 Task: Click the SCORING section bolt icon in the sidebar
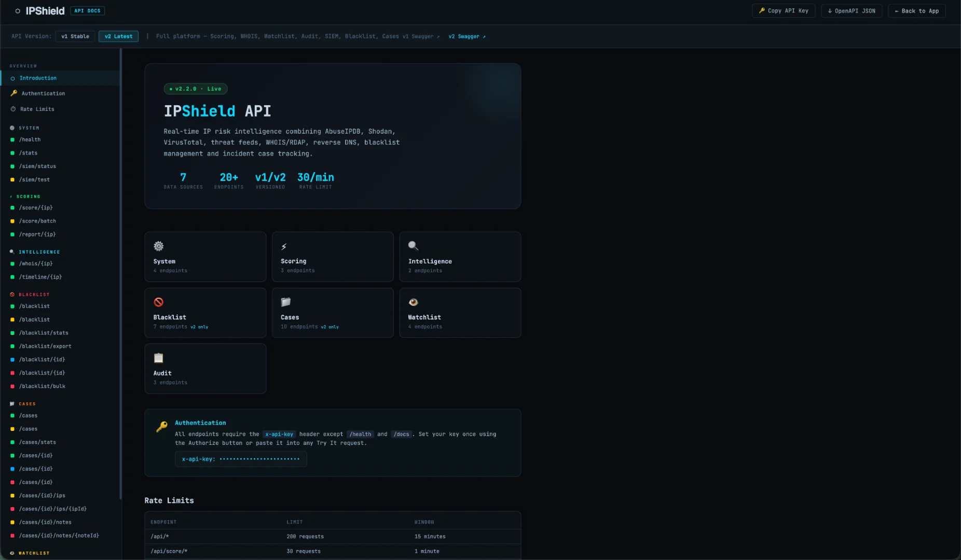(x=11, y=197)
